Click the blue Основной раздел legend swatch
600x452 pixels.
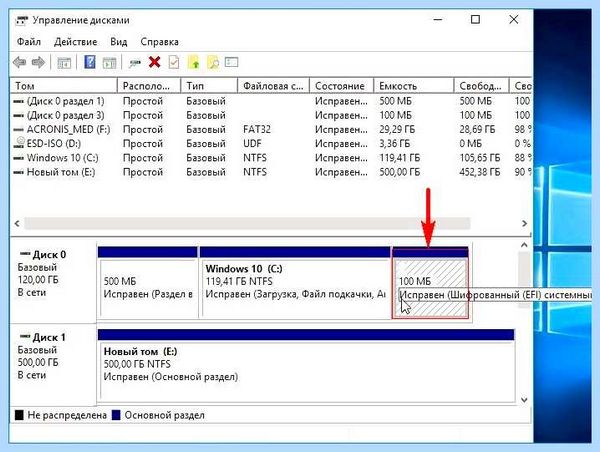[x=116, y=415]
